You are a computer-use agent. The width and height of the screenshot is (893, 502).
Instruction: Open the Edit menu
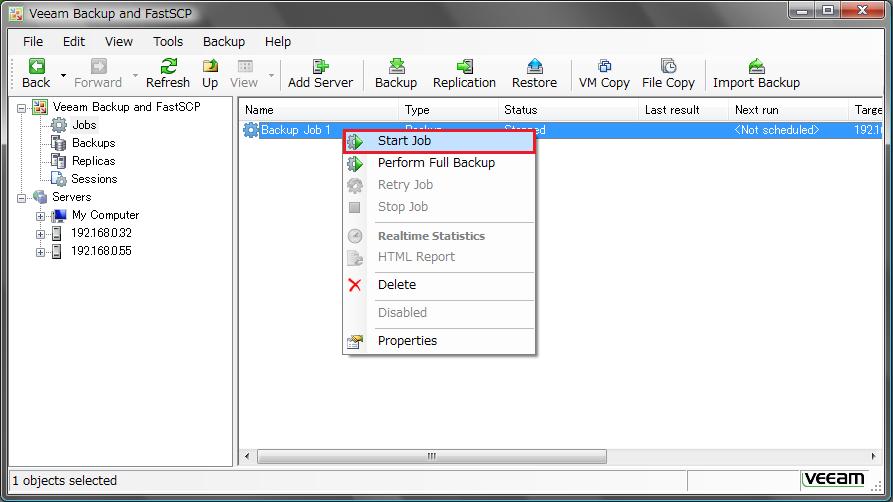tap(73, 42)
